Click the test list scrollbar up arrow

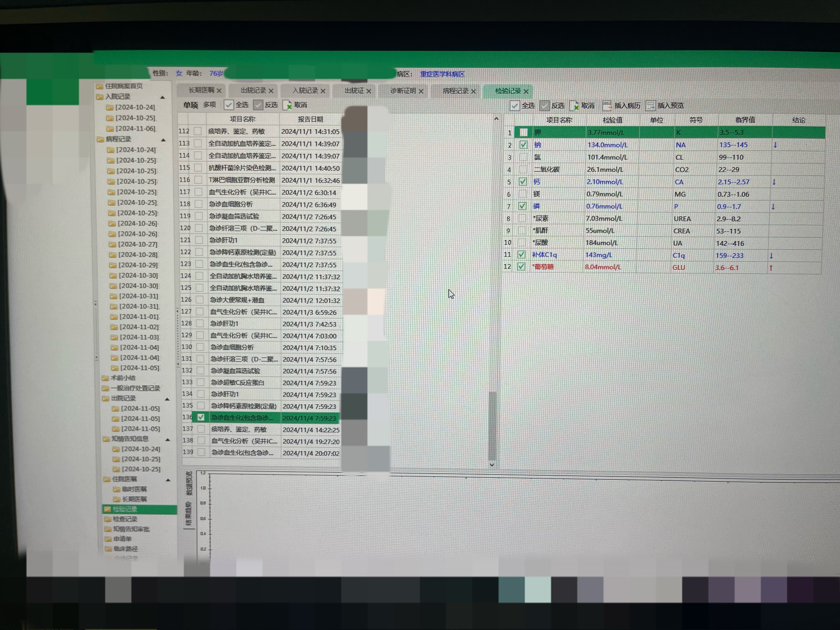click(496, 119)
